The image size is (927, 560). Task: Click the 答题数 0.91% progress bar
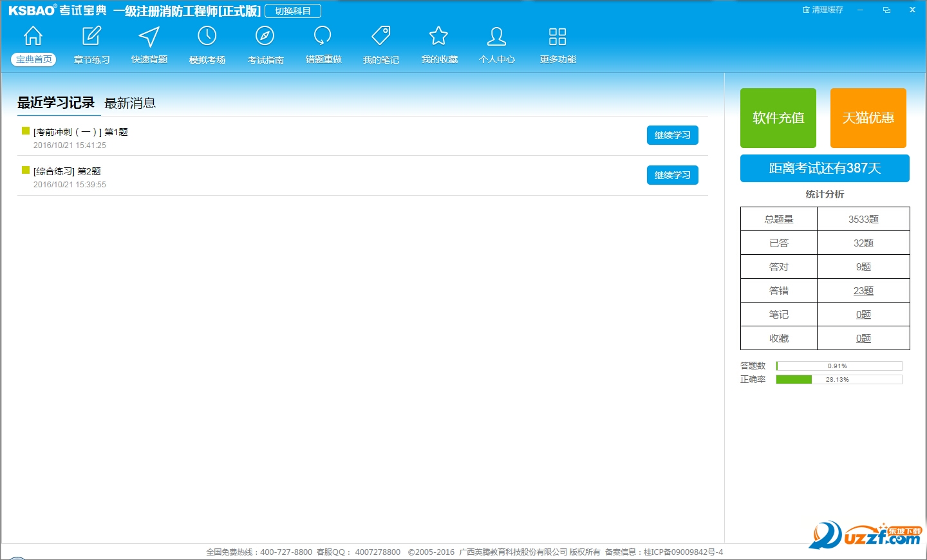pyautogui.click(x=839, y=366)
